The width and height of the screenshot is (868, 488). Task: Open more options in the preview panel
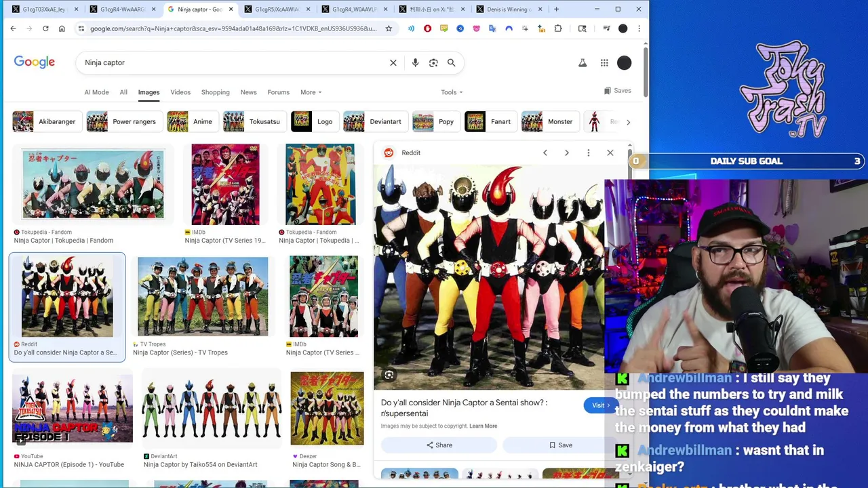pyautogui.click(x=588, y=152)
